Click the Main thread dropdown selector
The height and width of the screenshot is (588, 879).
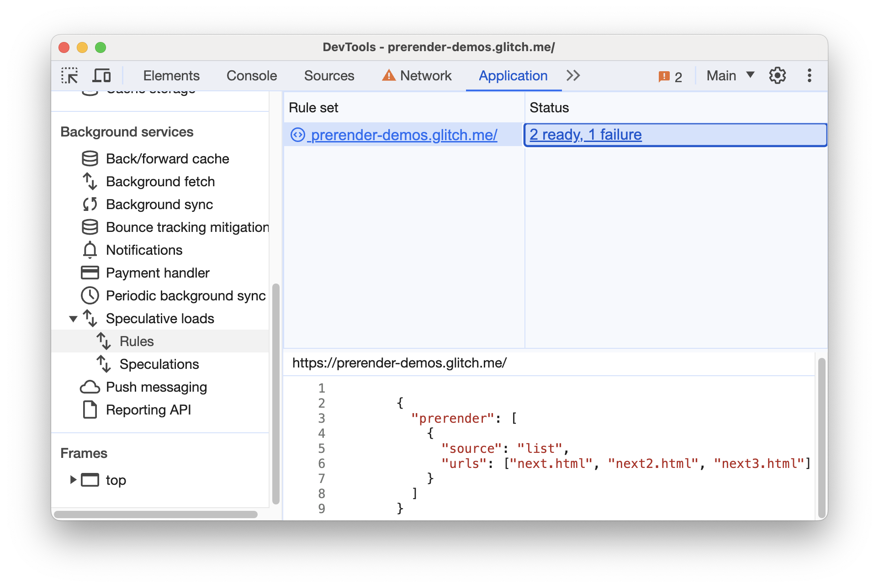[735, 75]
